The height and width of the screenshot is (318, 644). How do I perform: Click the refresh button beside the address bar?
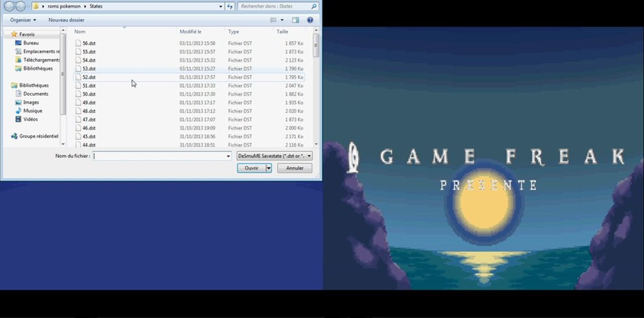click(x=230, y=7)
